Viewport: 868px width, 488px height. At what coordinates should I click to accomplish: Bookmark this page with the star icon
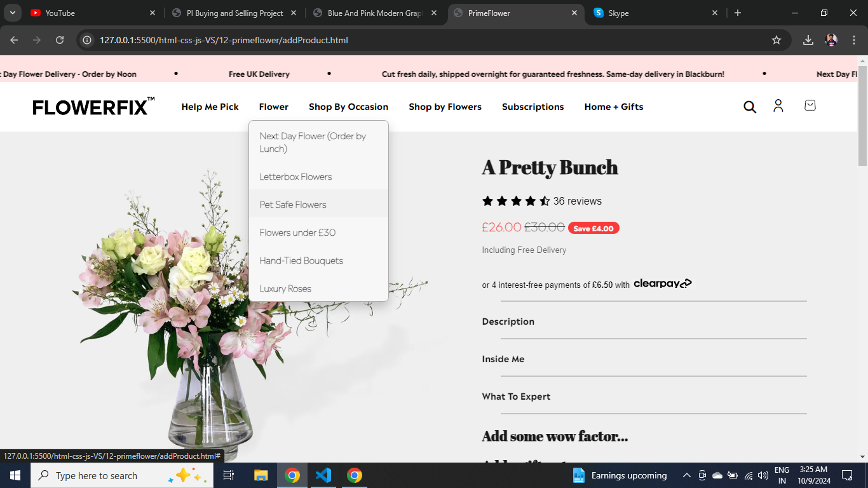(776, 40)
